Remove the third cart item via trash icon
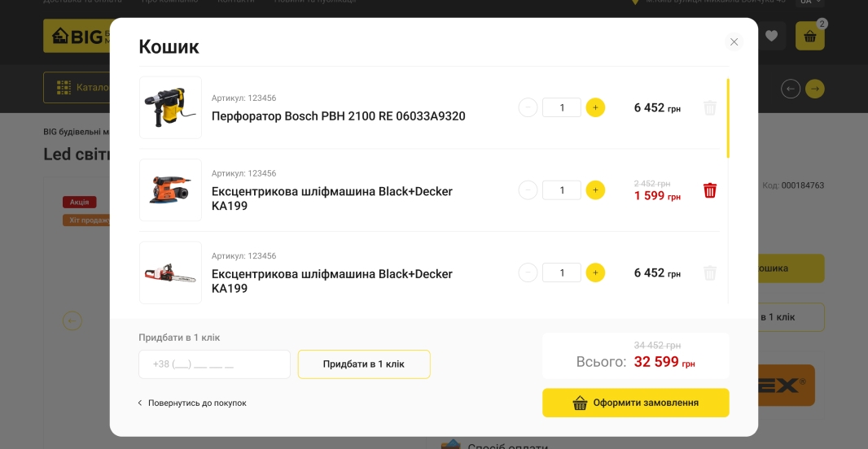The image size is (868, 449). [709, 273]
